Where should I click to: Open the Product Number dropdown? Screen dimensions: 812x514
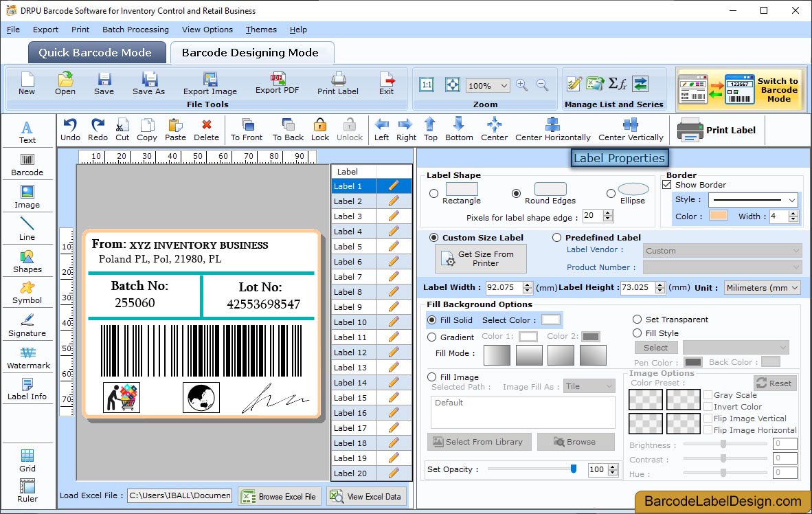[x=723, y=267]
